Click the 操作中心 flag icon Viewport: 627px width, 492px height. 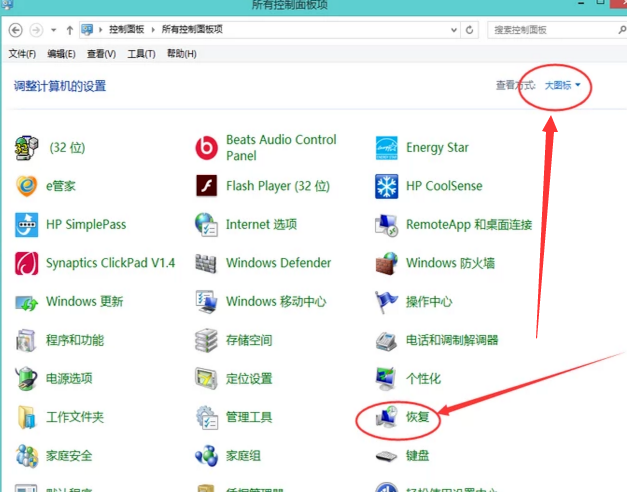387,302
